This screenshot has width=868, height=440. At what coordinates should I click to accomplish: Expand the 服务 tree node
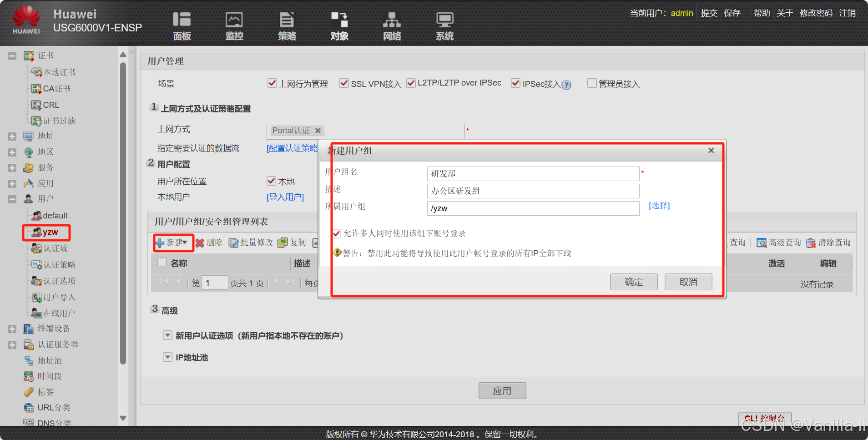pos(12,168)
